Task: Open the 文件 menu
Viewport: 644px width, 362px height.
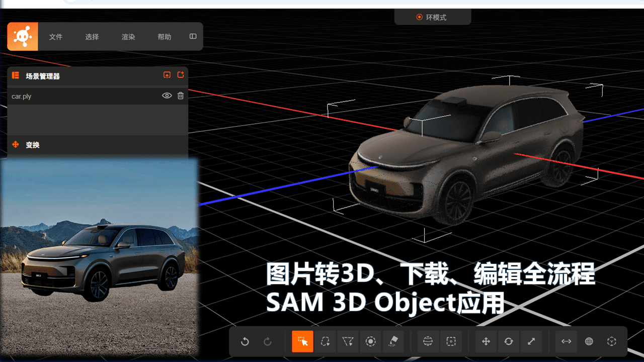Action: pyautogui.click(x=56, y=37)
